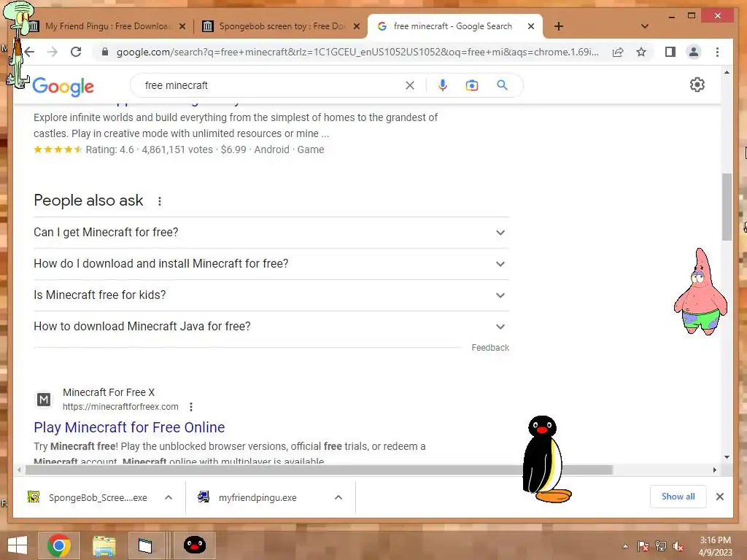Open a new browser tab

coord(559,26)
